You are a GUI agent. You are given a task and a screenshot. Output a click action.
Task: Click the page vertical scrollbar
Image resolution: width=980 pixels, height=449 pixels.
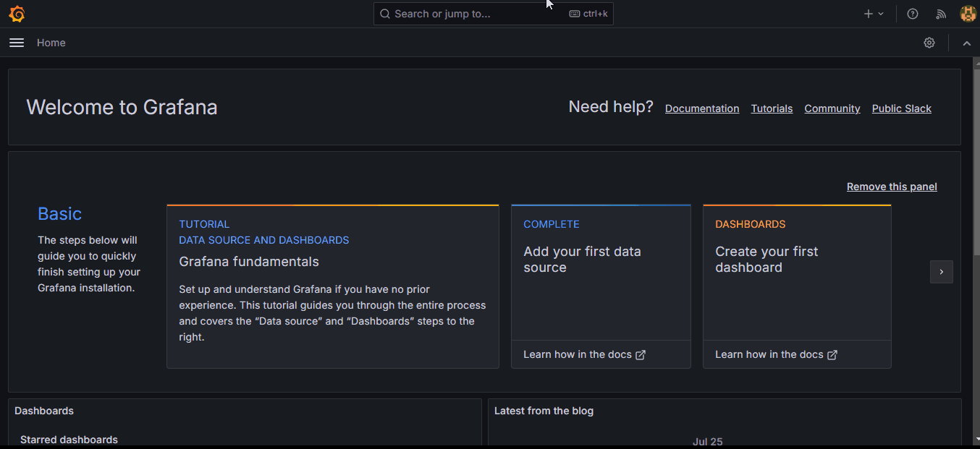[x=976, y=163]
